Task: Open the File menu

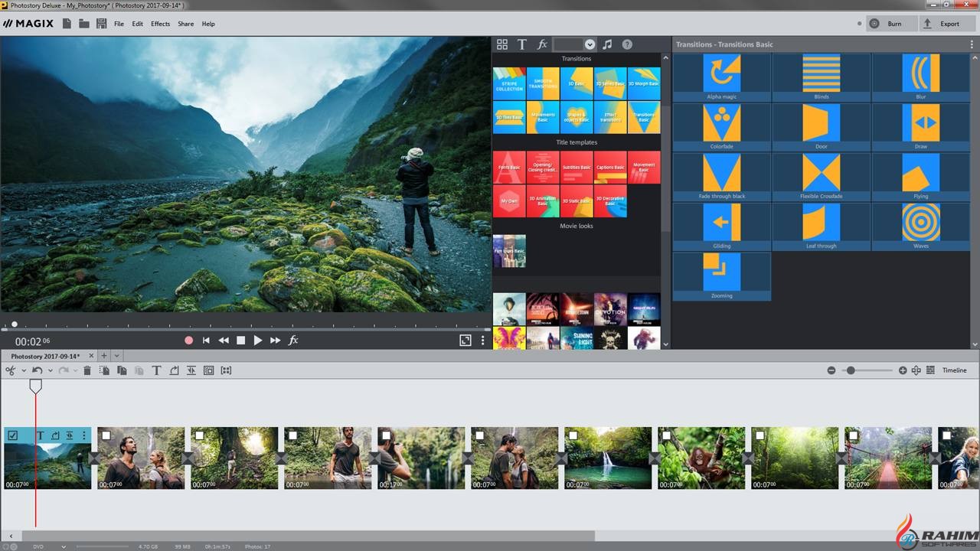Action: coord(119,24)
